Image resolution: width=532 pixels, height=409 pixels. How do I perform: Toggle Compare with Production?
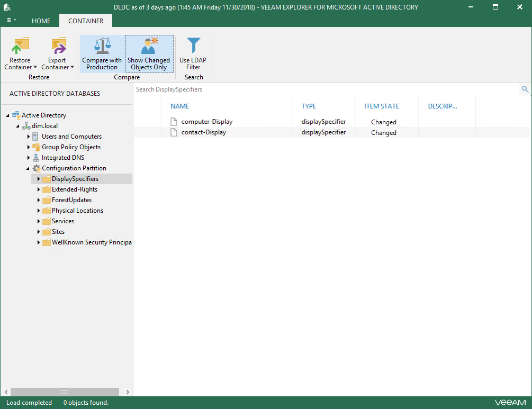click(102, 53)
